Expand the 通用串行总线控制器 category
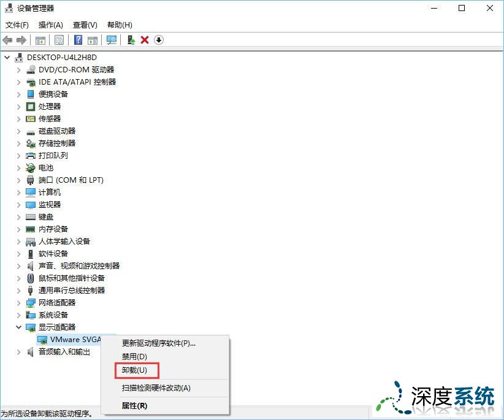 coord(18,291)
